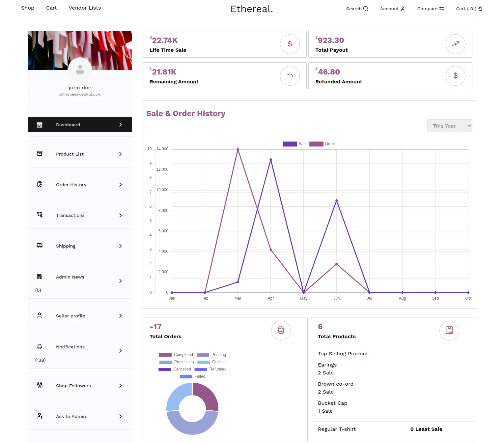Expand the Order History sidebar entry
This screenshot has width=504, height=443.
[x=121, y=185]
